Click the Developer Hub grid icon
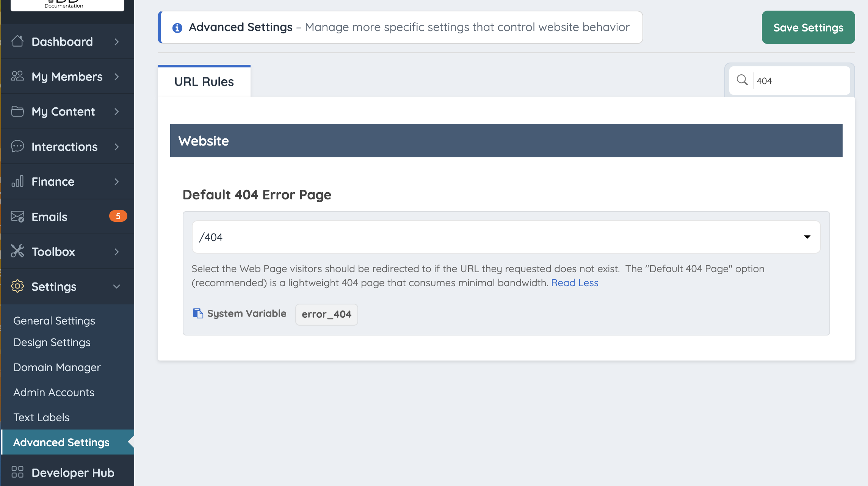 pyautogui.click(x=17, y=472)
